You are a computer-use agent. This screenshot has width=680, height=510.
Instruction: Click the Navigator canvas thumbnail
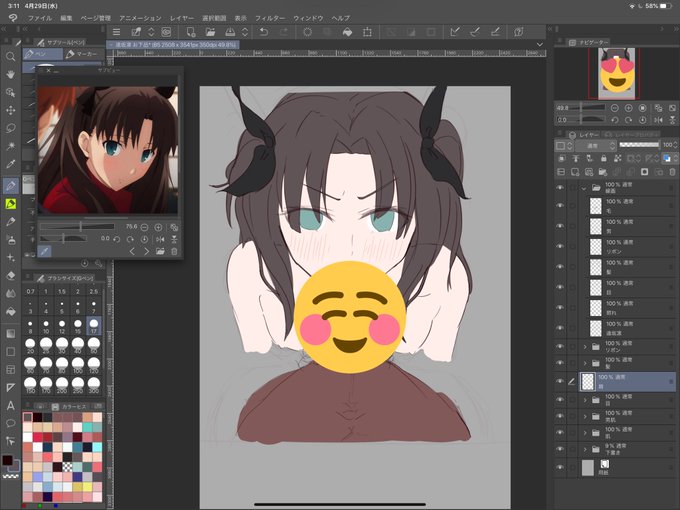pyautogui.click(x=616, y=74)
